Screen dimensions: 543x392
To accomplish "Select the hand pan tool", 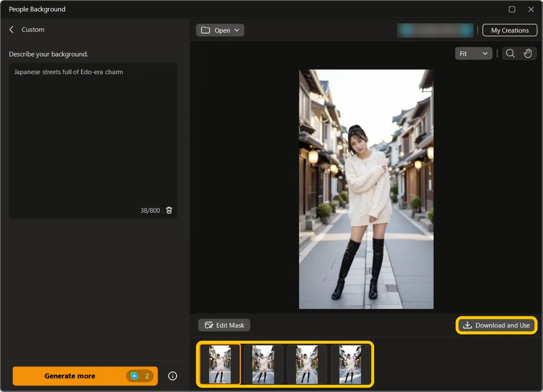I will [528, 54].
